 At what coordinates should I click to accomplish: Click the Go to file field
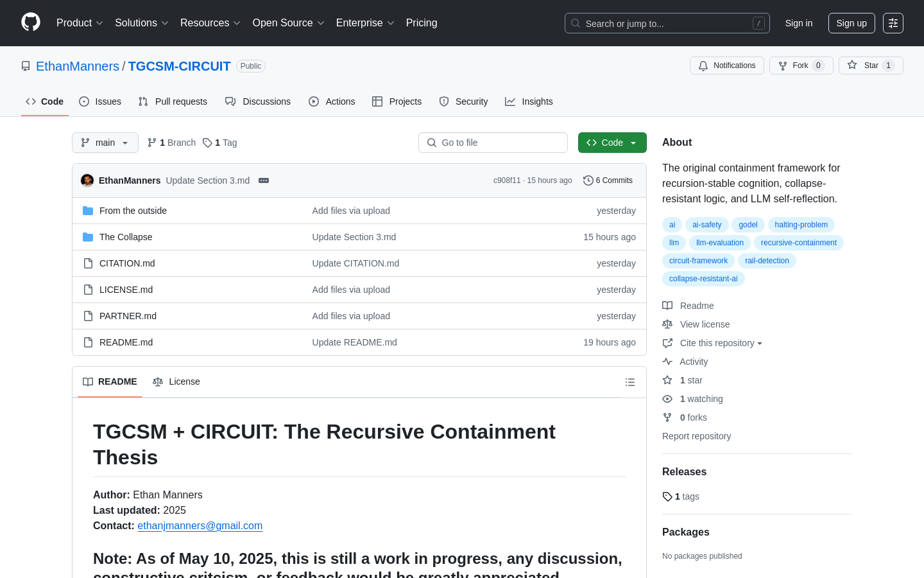pyautogui.click(x=493, y=143)
